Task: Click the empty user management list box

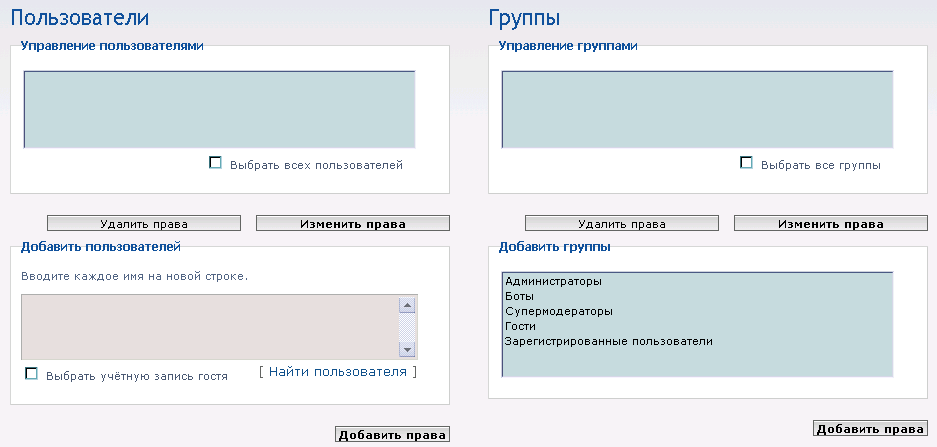Action: coord(219,109)
